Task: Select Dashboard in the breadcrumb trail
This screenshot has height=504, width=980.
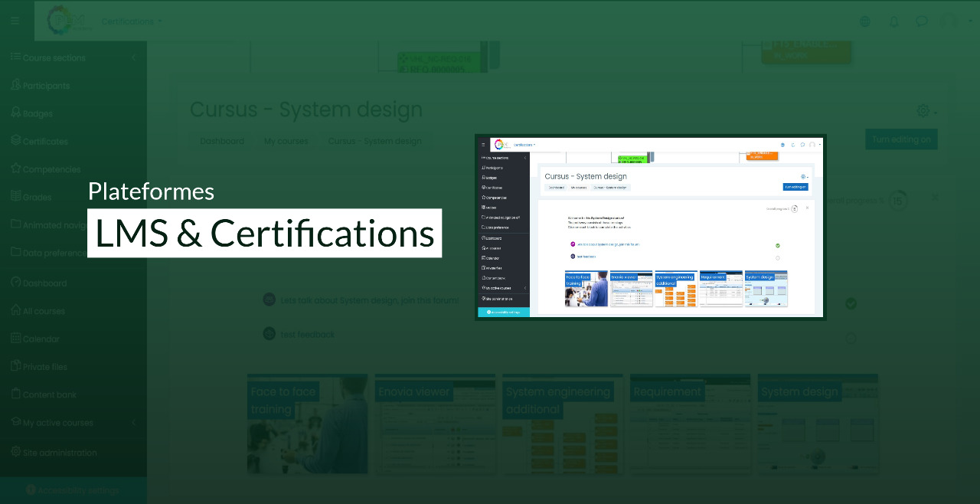Action: tap(222, 141)
